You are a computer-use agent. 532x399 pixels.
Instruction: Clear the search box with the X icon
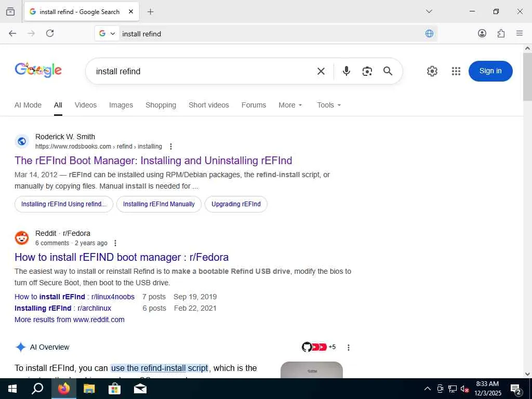click(x=321, y=71)
